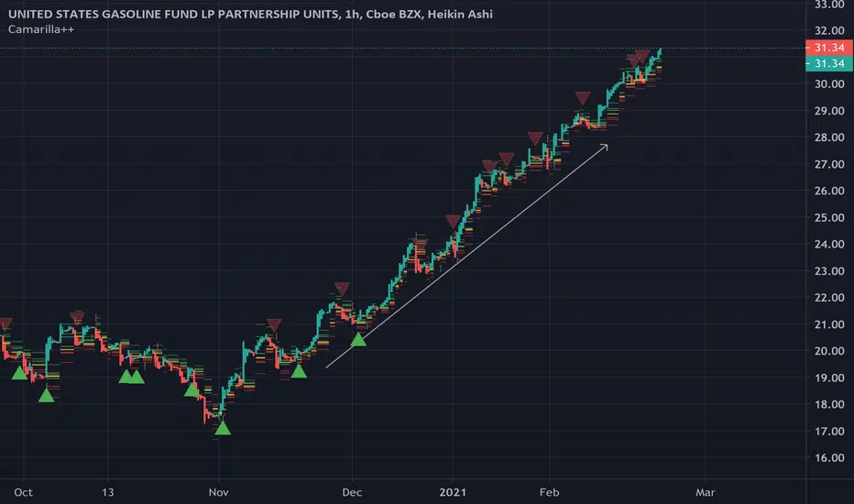Click the red sell triangle near 28.00 in late January

(535, 138)
